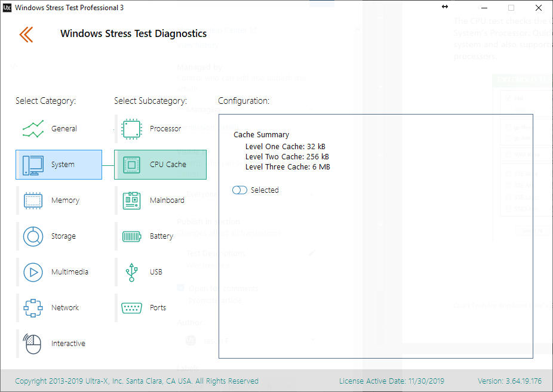The image size is (553, 392).
Task: Click the Level One Cache: 32 kB line
Action: coord(285,147)
